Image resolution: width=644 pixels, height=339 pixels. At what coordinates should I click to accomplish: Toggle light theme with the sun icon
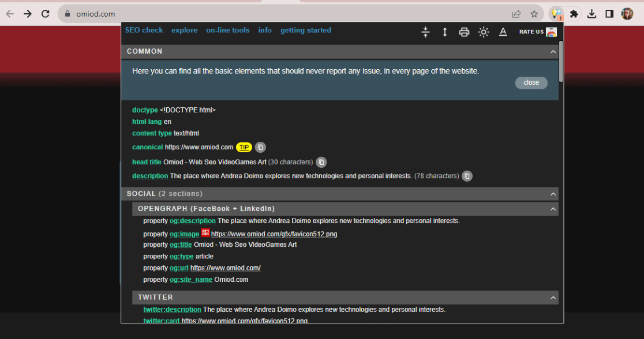coord(484,32)
